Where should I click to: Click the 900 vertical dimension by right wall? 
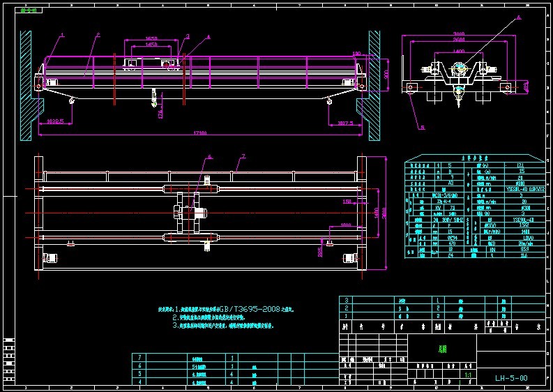(x=386, y=73)
